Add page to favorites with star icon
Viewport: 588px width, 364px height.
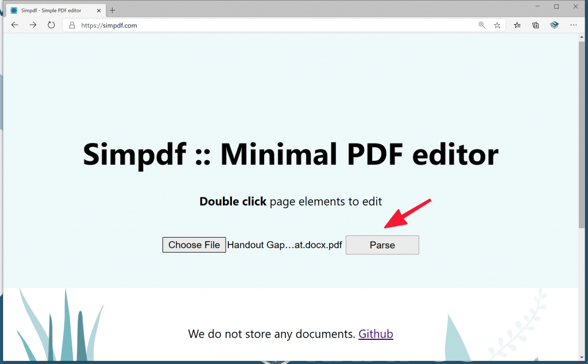pos(497,25)
